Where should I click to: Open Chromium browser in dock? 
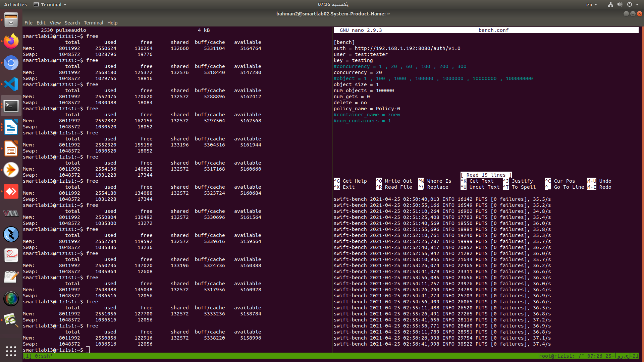click(x=11, y=63)
